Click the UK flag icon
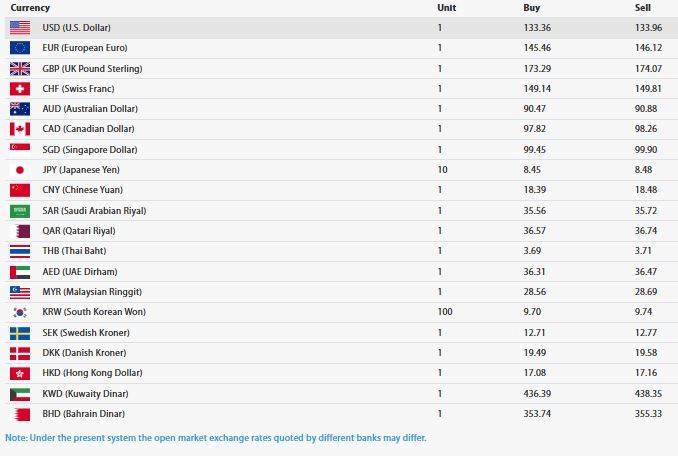 pyautogui.click(x=20, y=69)
